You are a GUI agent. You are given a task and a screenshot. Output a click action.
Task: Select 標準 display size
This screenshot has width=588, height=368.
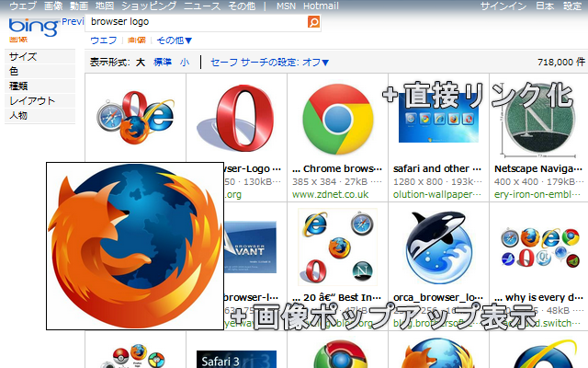click(163, 62)
